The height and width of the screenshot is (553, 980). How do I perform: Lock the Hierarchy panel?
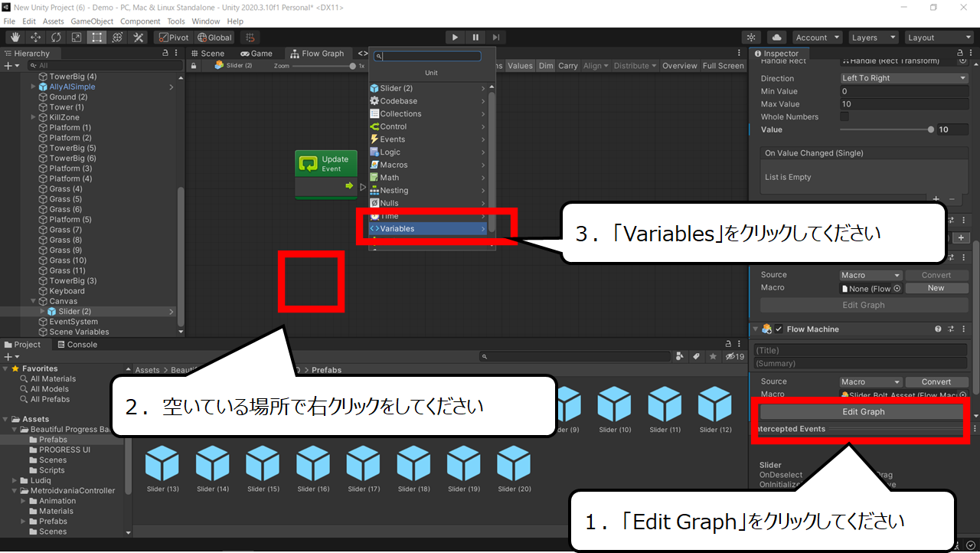[x=166, y=54]
